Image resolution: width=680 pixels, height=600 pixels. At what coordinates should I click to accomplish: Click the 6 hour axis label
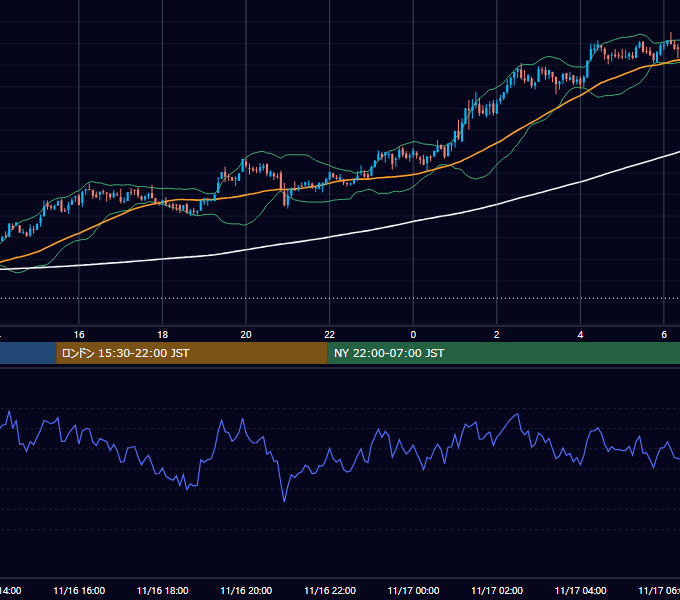coord(664,335)
